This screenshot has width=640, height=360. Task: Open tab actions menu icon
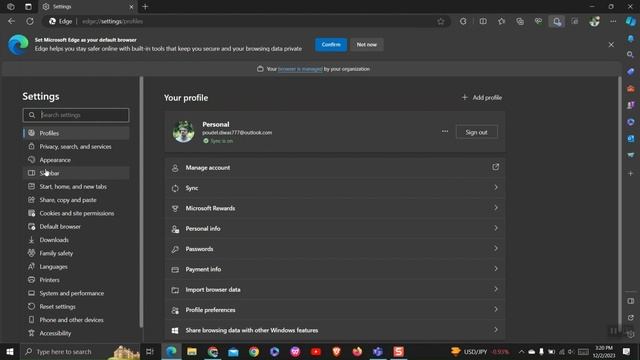[x=28, y=7]
